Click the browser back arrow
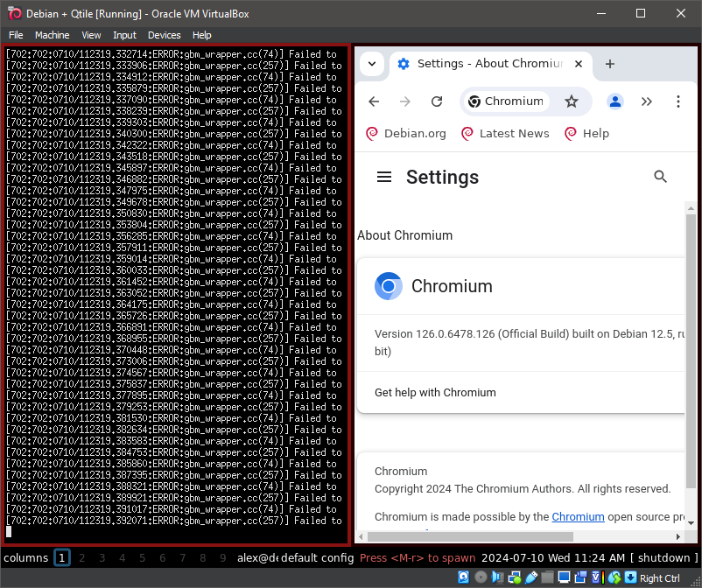 tap(374, 101)
